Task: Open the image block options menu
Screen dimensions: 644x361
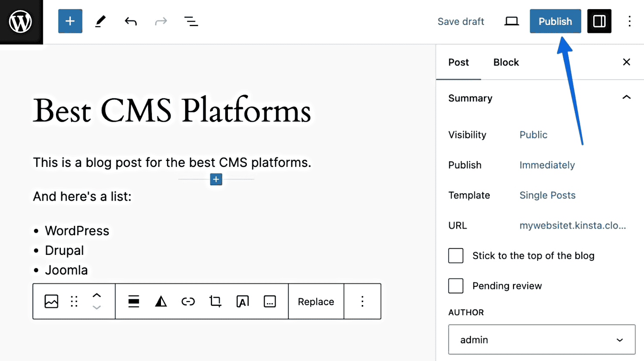Action: (x=362, y=301)
